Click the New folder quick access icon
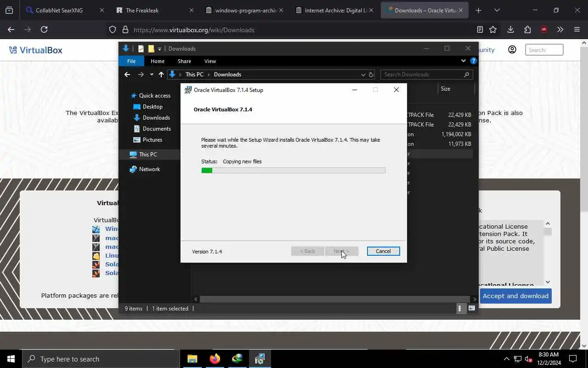 point(151,49)
